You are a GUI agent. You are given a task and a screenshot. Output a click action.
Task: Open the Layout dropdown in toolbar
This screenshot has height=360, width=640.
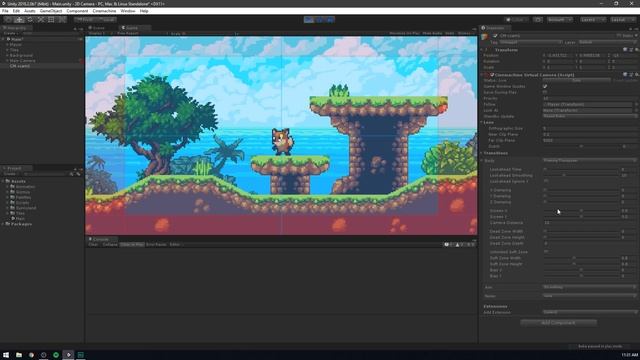click(622, 20)
